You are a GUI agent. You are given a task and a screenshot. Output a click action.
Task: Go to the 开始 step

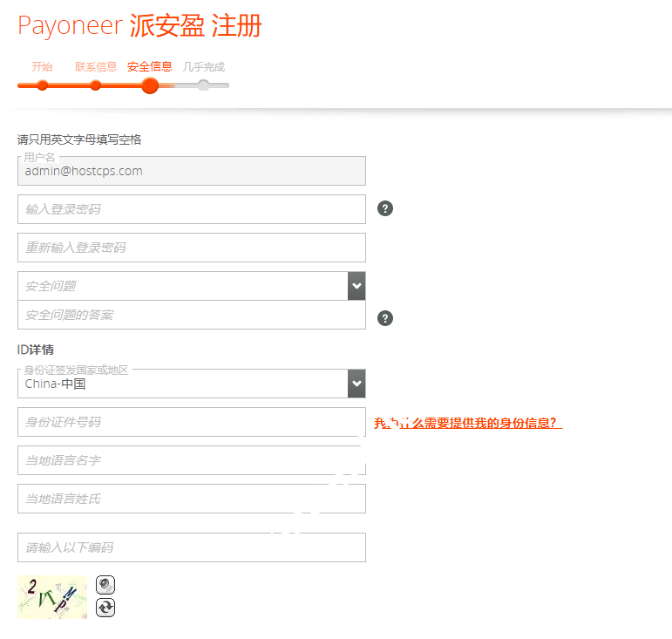pyautogui.click(x=42, y=67)
